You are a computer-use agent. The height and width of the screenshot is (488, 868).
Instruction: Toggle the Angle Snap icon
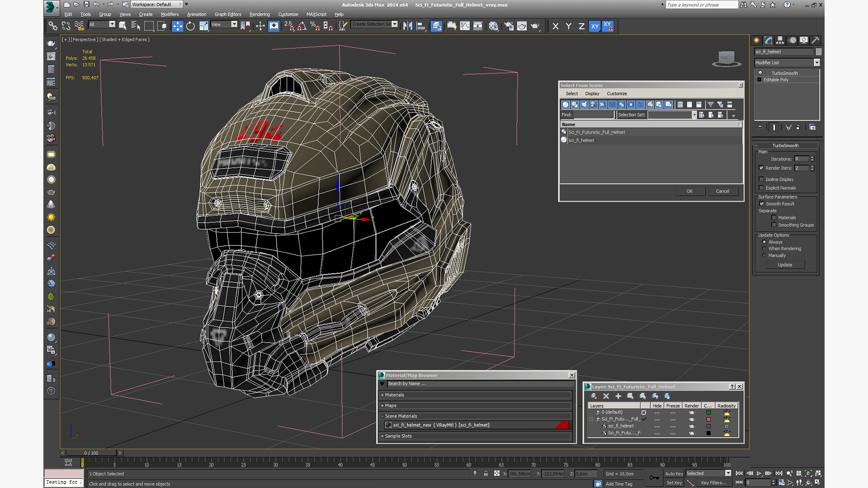click(x=302, y=26)
